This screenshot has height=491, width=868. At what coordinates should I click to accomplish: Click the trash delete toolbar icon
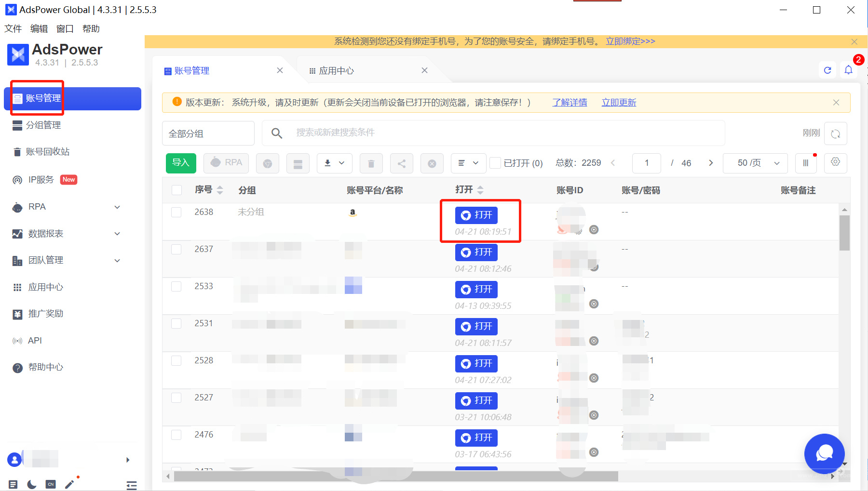[x=371, y=163]
